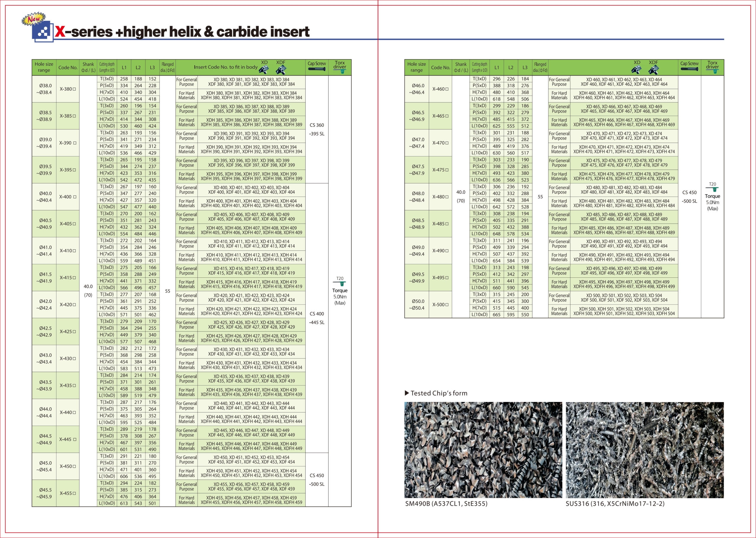Click the blue square logo beside the title
This screenshot has height=538, width=756.
pyautogui.click(x=43, y=32)
